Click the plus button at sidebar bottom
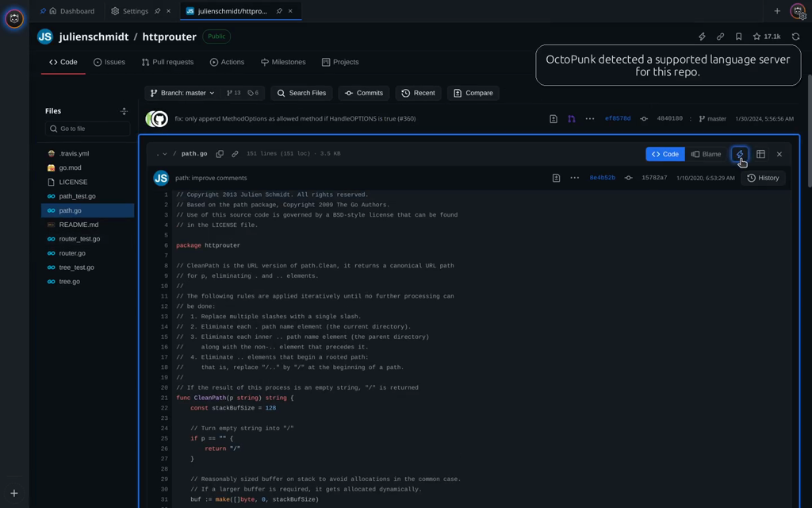 click(14, 493)
